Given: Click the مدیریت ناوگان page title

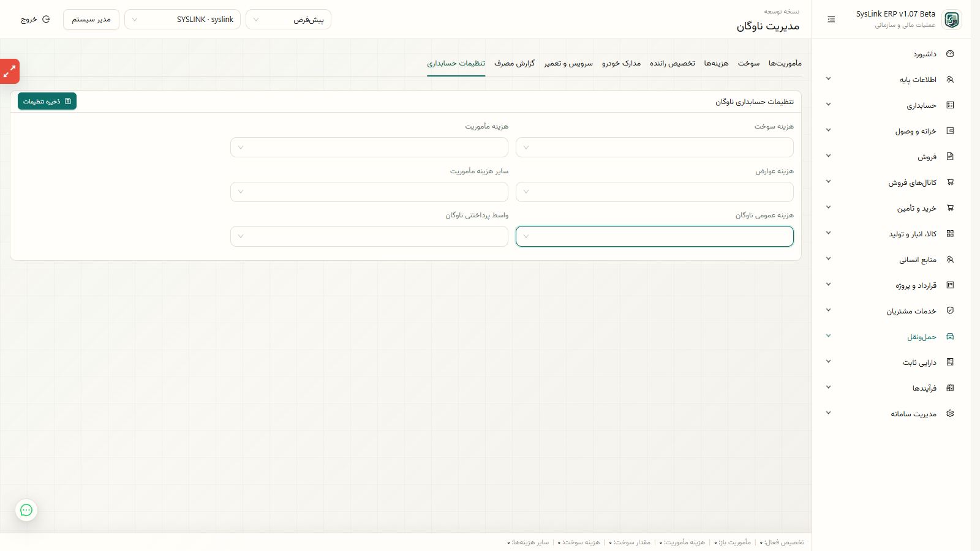Looking at the screenshot, I should [768, 26].
